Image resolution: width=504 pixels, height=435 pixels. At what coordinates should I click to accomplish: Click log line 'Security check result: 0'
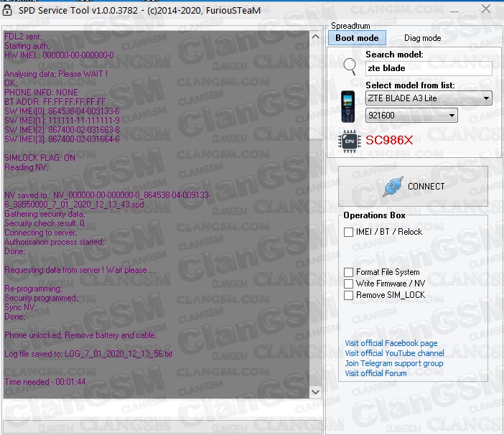coord(45,223)
